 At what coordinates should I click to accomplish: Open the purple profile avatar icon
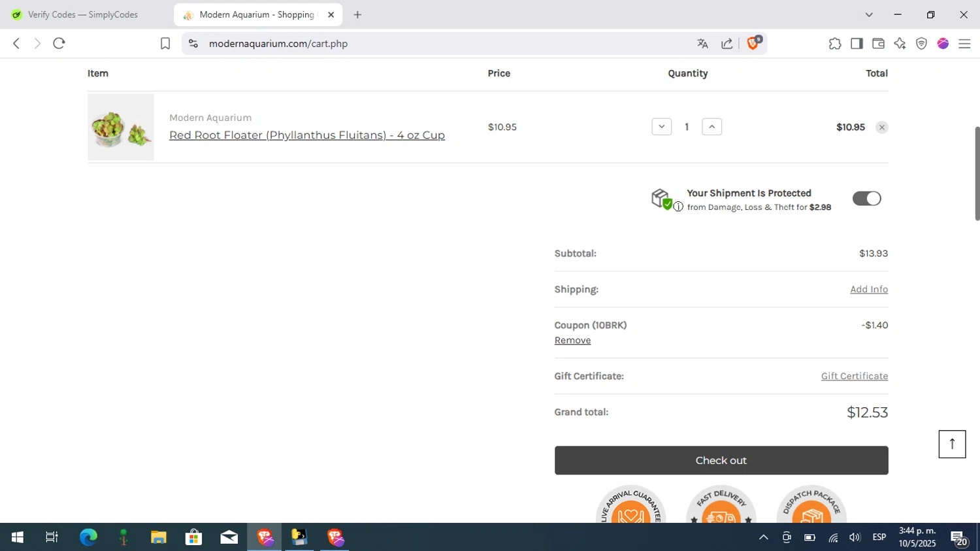click(x=943, y=43)
